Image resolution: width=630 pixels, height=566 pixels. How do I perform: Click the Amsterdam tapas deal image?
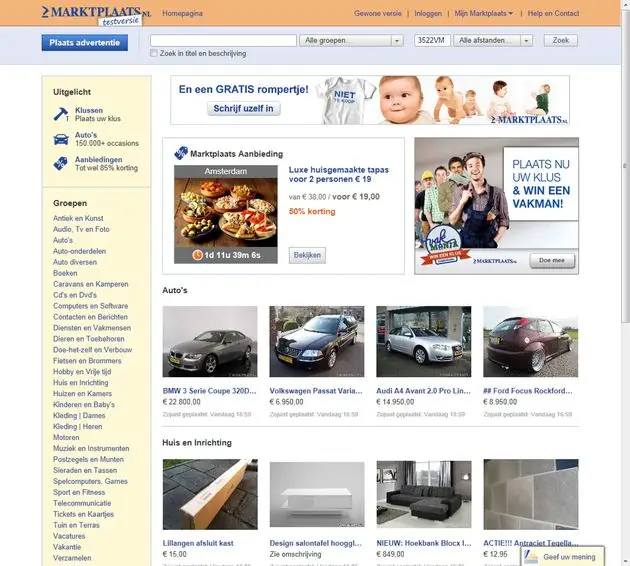225,215
